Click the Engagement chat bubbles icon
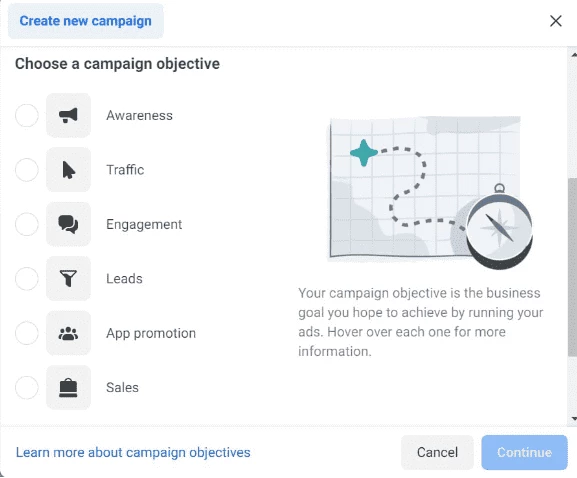Viewport: 577px width, 478px height. tap(68, 224)
